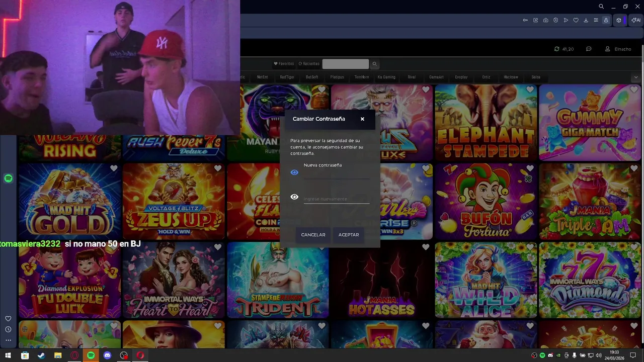Refresh the 41,20 balance icon
This screenshot has width=644, height=362.
coord(556,49)
